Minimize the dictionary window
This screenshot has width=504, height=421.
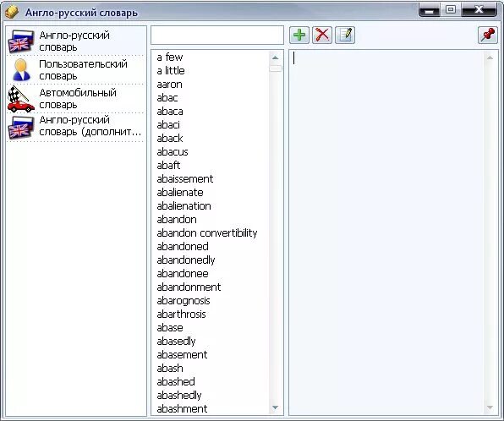tap(430, 10)
